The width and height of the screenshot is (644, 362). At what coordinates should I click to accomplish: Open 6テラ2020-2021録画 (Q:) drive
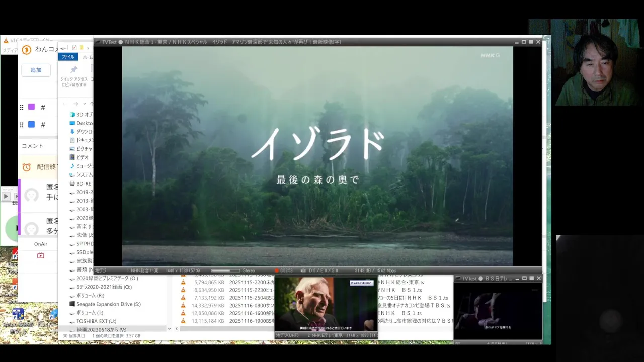pyautogui.click(x=101, y=287)
